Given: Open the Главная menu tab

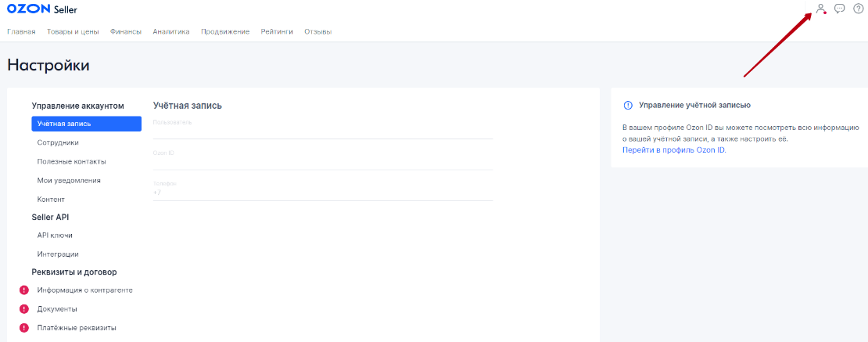Looking at the screenshot, I should (x=21, y=32).
